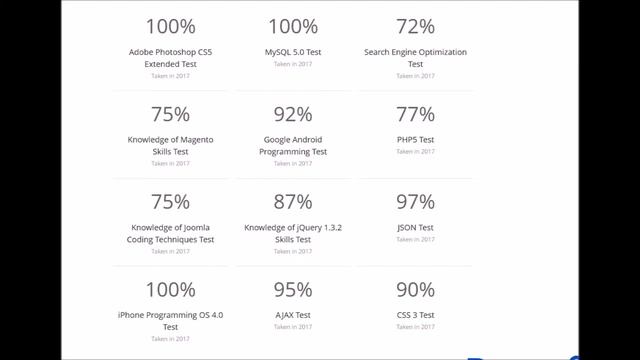Viewport: 640px width, 360px height.
Task: Open the iPhone Programming OS 4.0 Test entry
Action: 170,321
